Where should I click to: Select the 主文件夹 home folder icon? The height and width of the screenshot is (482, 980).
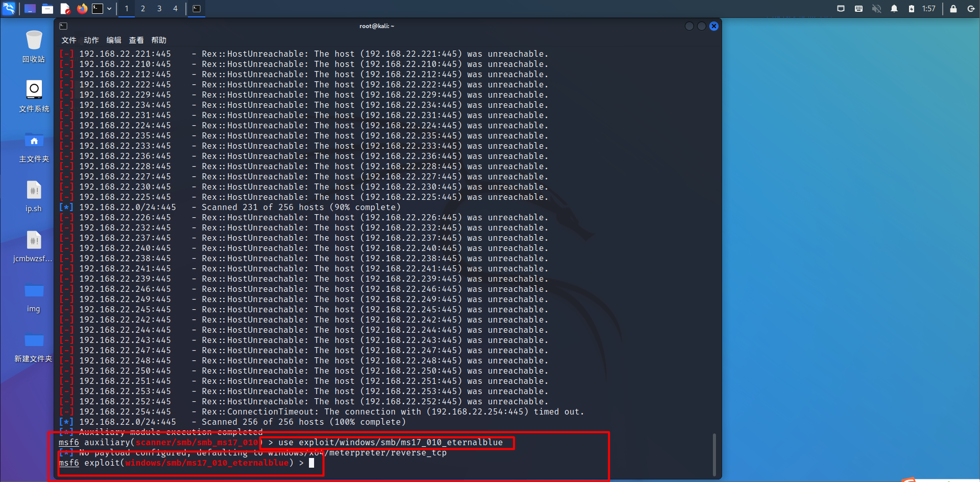34,147
